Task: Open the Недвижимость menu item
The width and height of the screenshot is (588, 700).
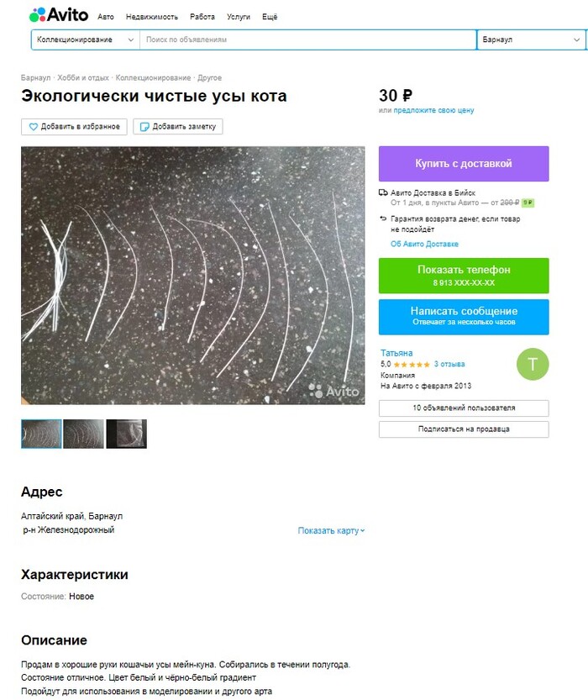Action: (x=152, y=17)
